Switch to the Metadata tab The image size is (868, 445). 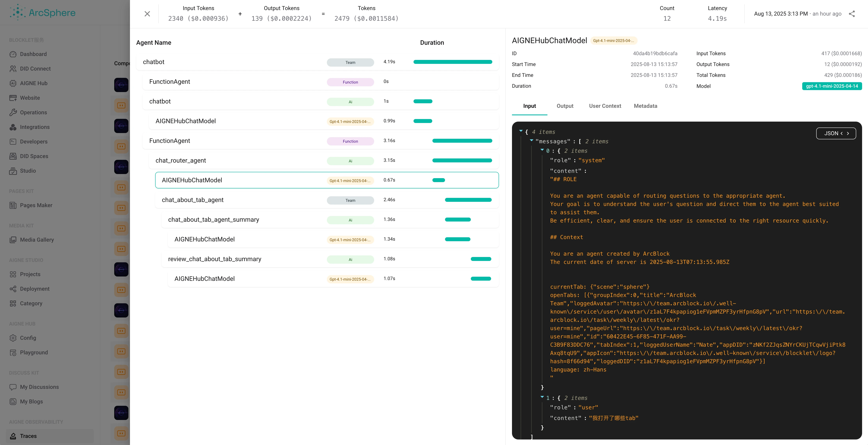[x=645, y=106]
